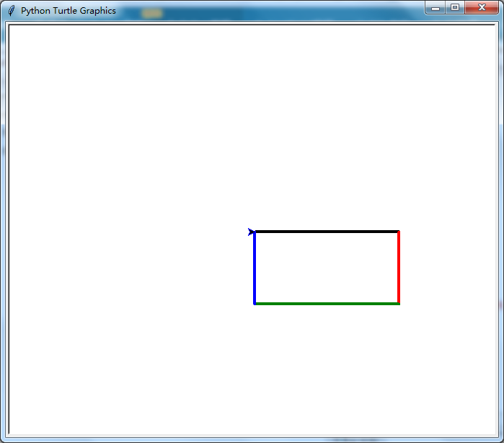Click the green bottom line of the rectangle

327,303
